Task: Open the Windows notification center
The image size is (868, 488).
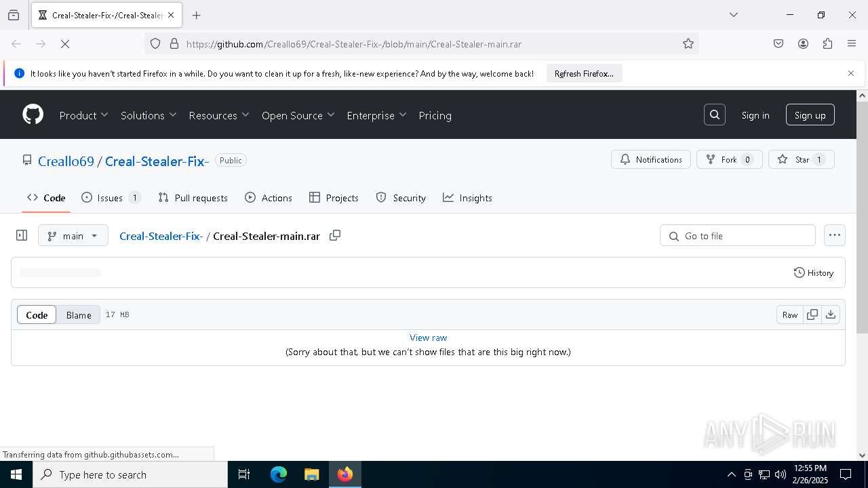Action: point(846,474)
